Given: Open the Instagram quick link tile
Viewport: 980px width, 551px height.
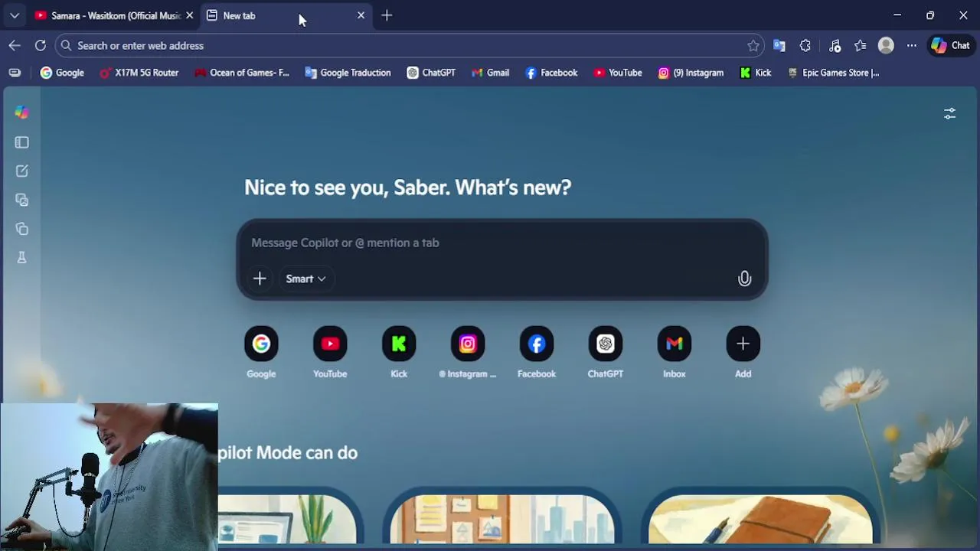Looking at the screenshot, I should point(468,353).
